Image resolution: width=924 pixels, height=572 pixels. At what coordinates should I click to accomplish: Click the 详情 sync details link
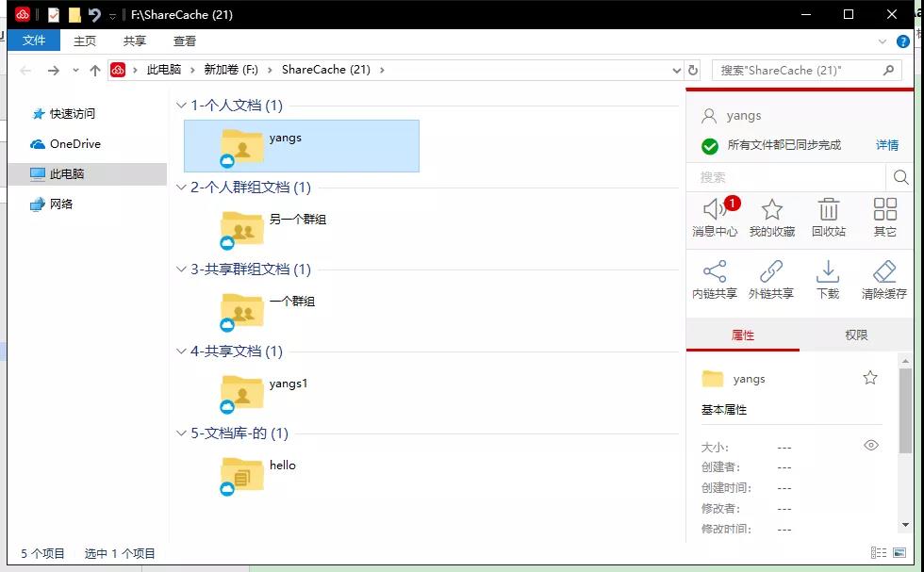(887, 145)
